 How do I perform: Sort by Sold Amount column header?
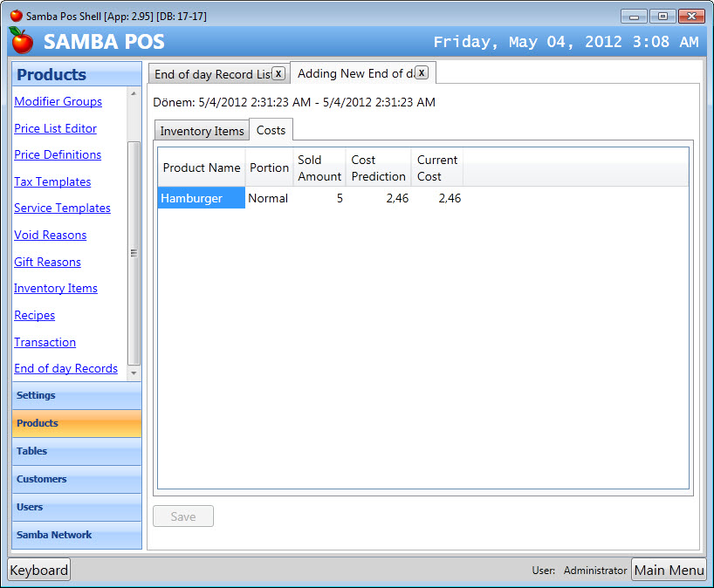(319, 168)
